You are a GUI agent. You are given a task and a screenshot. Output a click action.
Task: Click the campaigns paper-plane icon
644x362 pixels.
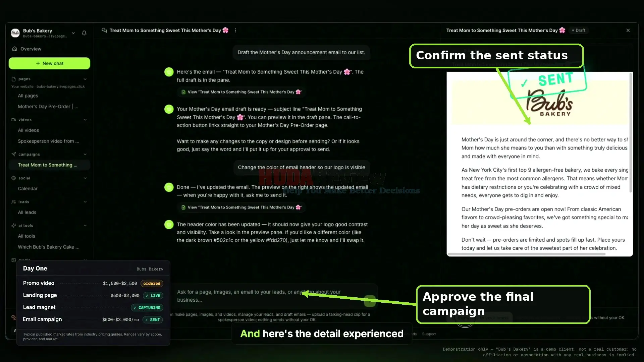[14, 154]
